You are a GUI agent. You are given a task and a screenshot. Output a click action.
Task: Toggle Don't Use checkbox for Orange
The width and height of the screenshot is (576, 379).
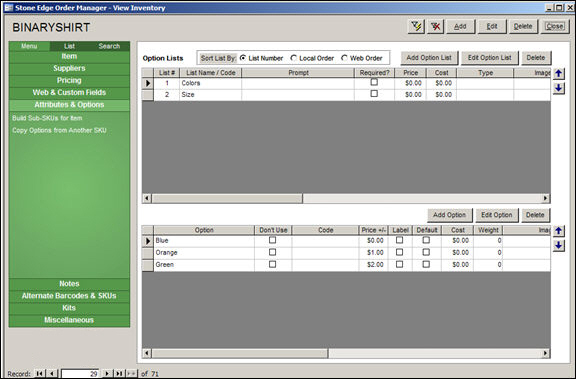(x=272, y=252)
